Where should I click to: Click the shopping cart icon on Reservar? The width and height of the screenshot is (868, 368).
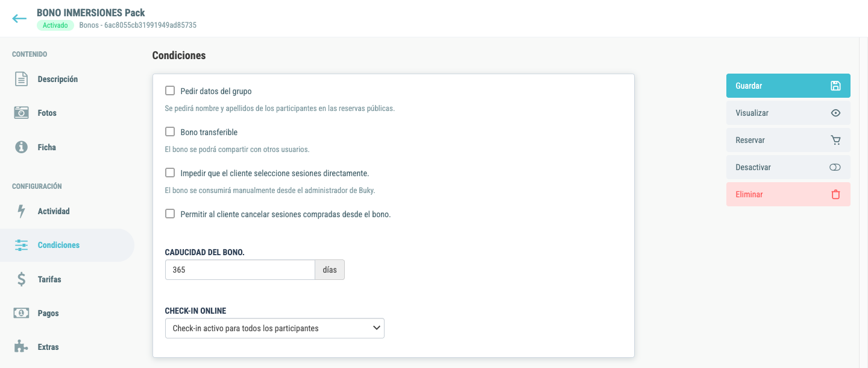835,140
